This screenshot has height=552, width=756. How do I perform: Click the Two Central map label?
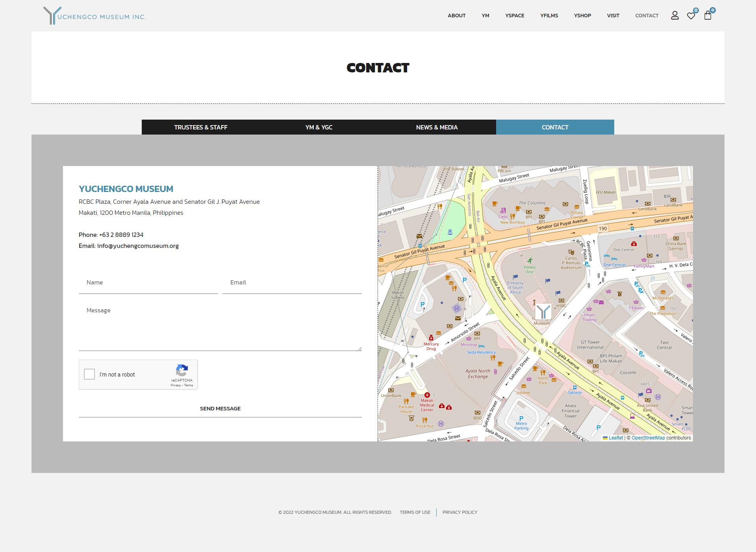click(664, 345)
